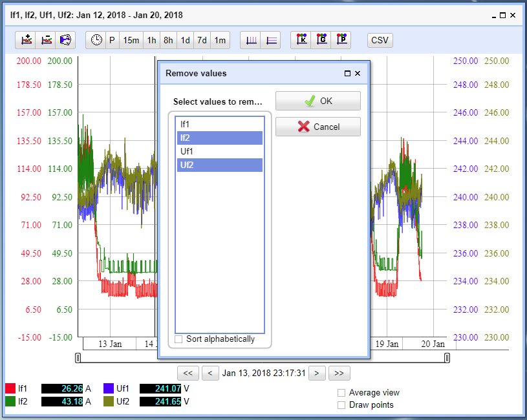The width and height of the screenshot is (527, 420).
Task: Click the clock time-range icon
Action: pos(96,40)
